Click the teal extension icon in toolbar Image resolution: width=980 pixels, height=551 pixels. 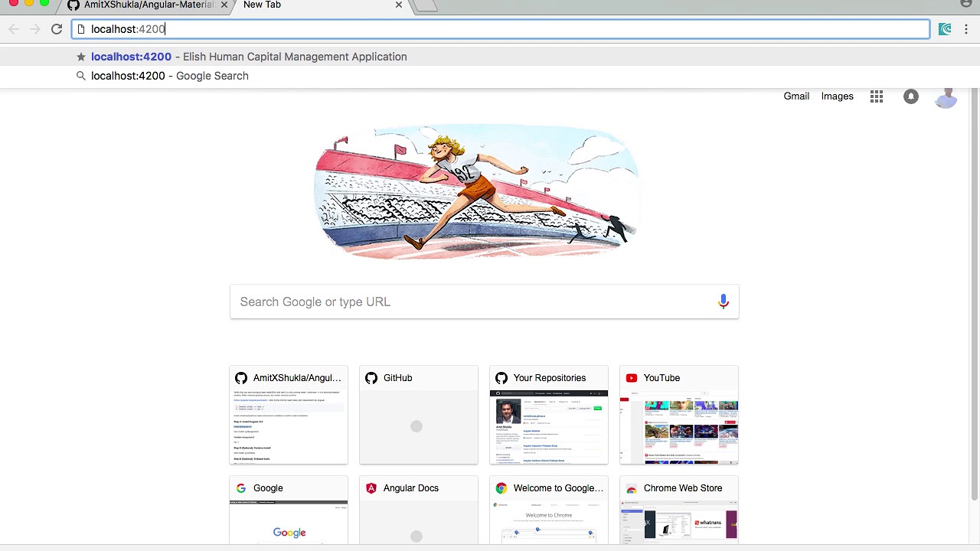945,29
